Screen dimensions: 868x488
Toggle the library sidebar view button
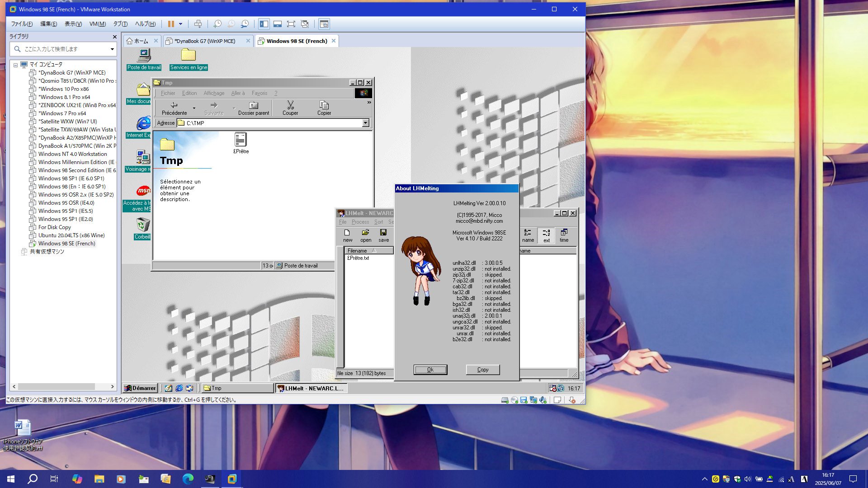(264, 24)
